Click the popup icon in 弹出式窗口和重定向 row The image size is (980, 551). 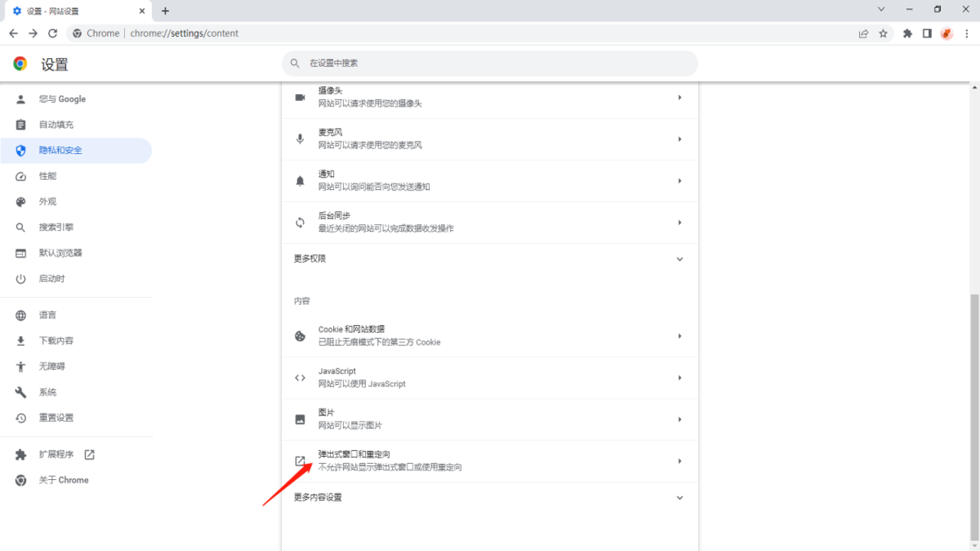pyautogui.click(x=300, y=461)
